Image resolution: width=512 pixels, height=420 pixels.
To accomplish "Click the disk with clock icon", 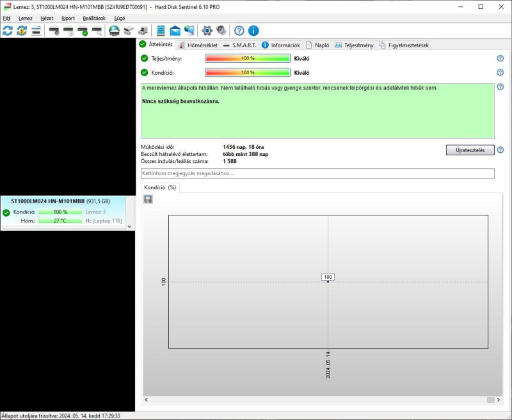I will coord(68,31).
